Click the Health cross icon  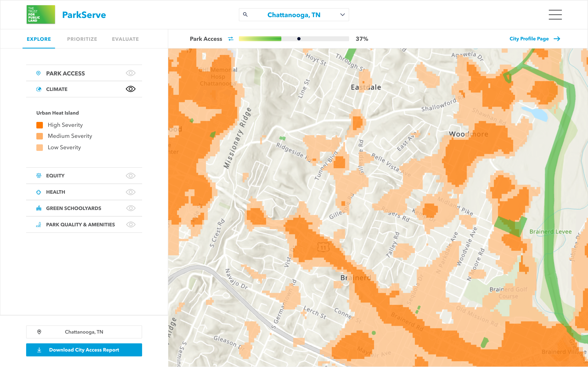[x=39, y=192]
